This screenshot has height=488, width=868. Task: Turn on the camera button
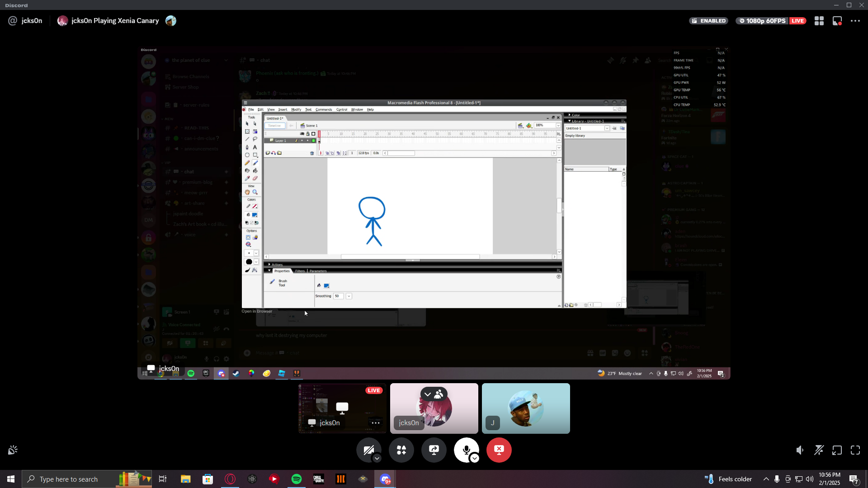coord(368,449)
